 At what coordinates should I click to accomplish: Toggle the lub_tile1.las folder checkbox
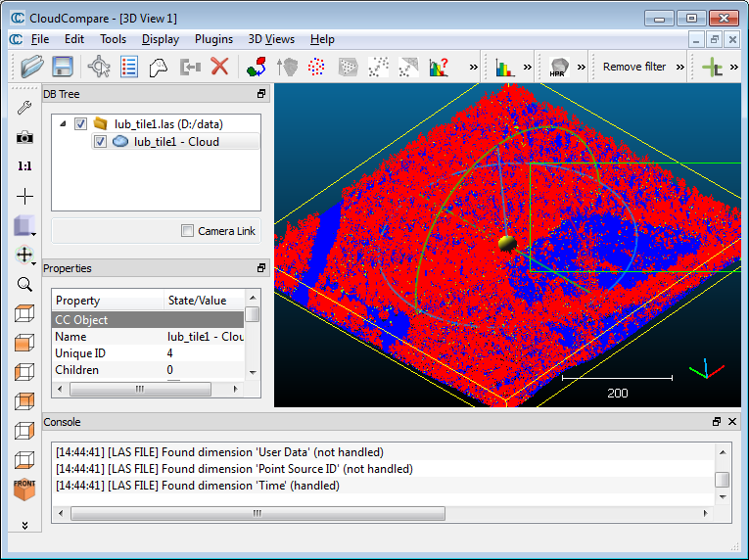[x=80, y=124]
